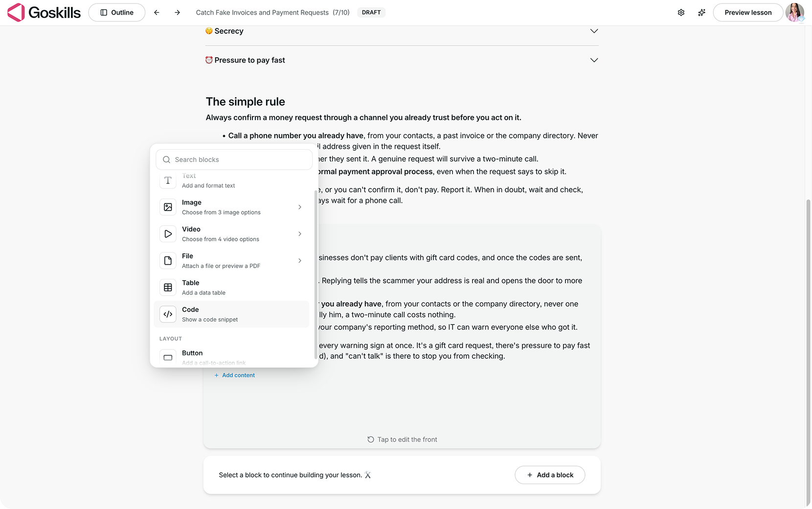Click the Image block icon

click(x=168, y=207)
